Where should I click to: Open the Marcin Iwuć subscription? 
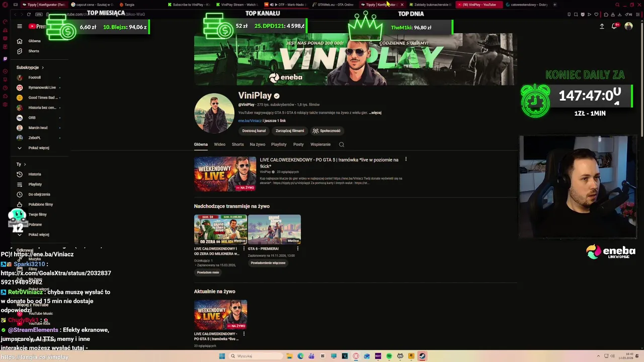38,128
